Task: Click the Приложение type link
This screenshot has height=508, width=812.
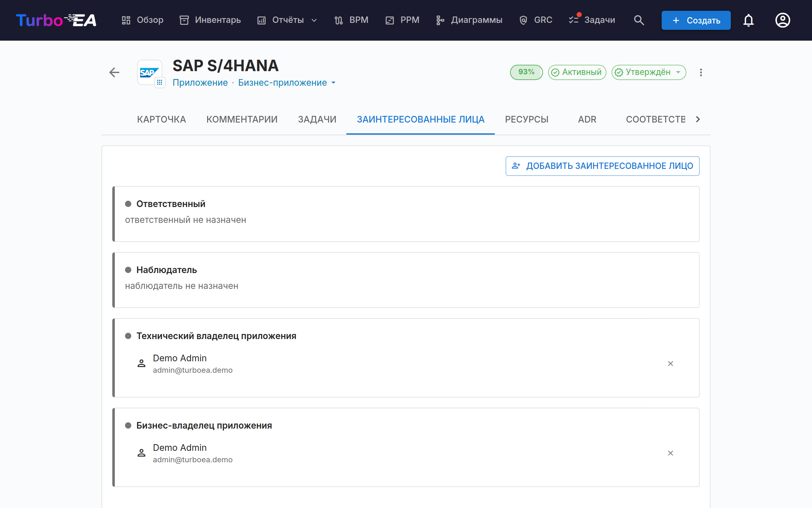Action: pyautogui.click(x=200, y=83)
